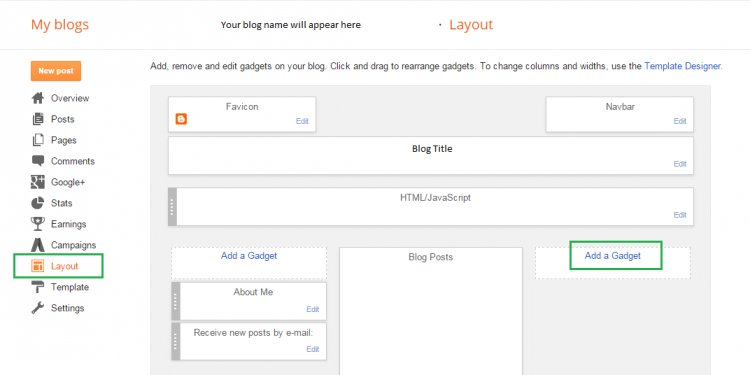Click the Blogger favicon image
Image resolution: width=750 pixels, height=375 pixels.
(181, 119)
